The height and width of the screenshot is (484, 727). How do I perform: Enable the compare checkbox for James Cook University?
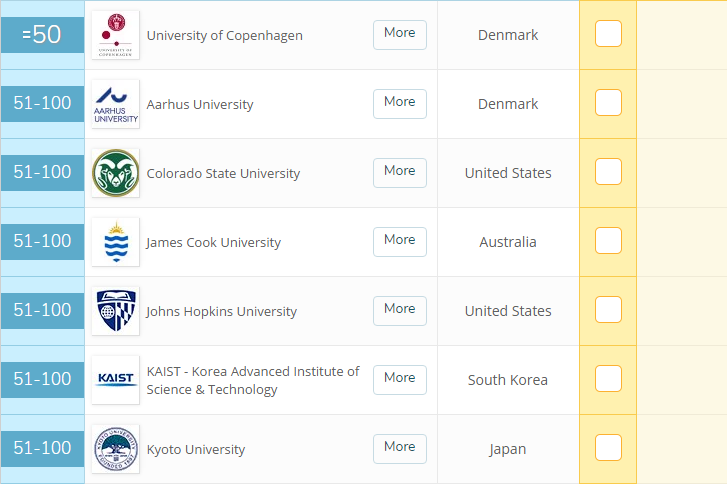[x=608, y=241]
